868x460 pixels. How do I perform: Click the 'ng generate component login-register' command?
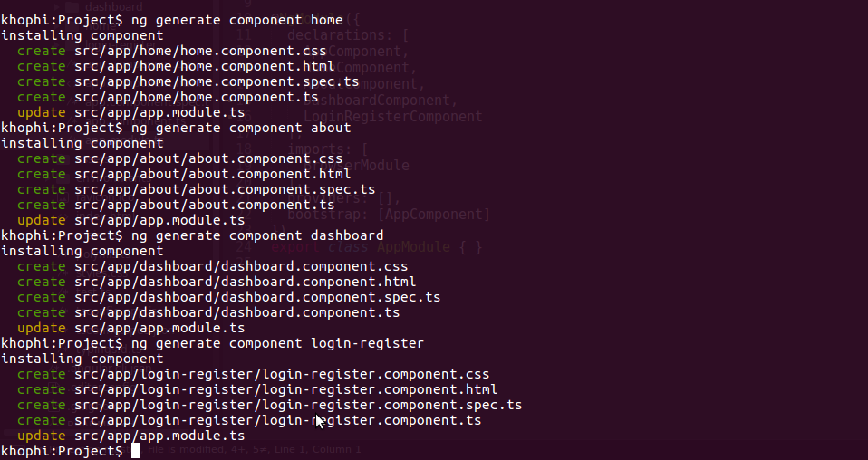[x=277, y=343]
